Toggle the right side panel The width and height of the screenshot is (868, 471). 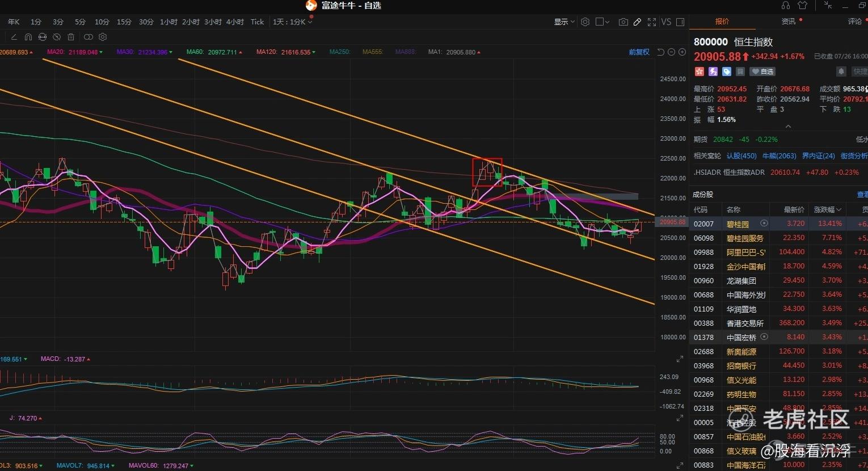coord(680,22)
